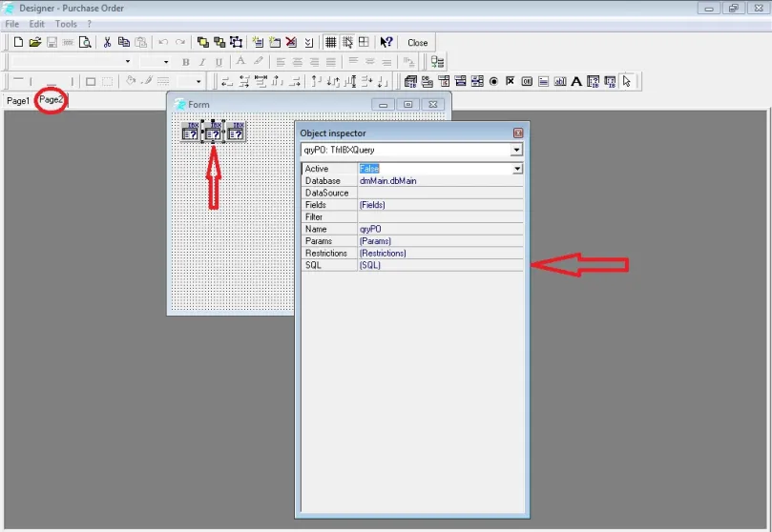Screen dimensions: 772x532
Task: Click the Font color 'A' button
Action: point(240,62)
